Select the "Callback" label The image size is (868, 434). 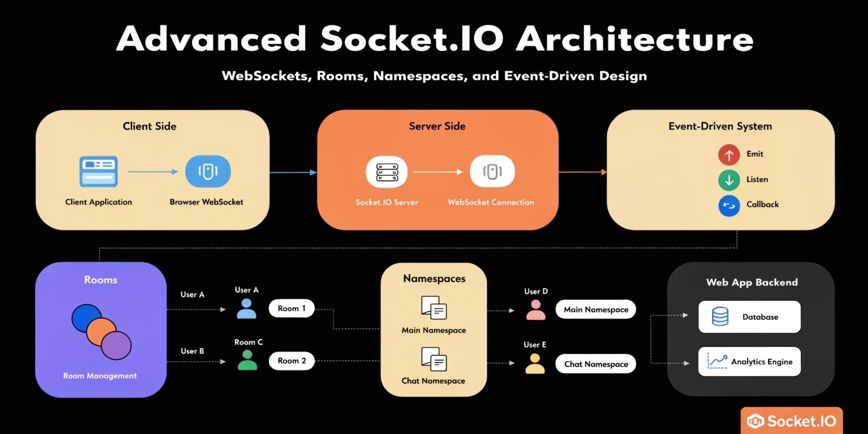coord(763,205)
